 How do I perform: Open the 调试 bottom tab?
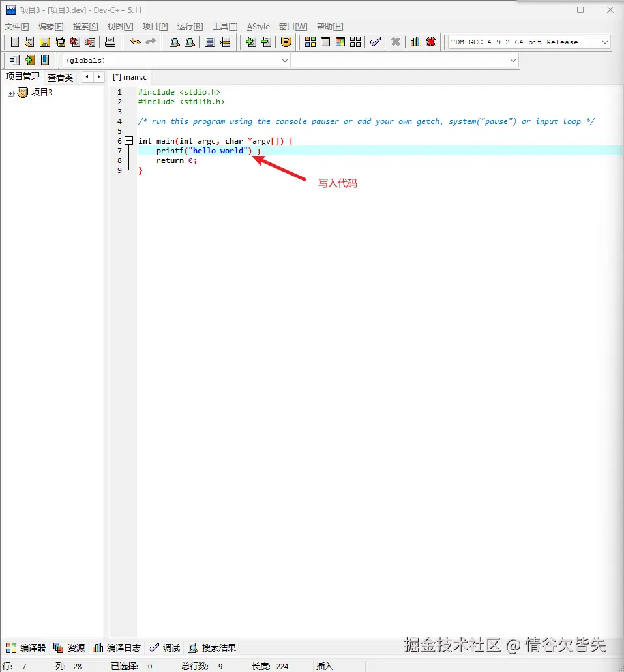164,648
